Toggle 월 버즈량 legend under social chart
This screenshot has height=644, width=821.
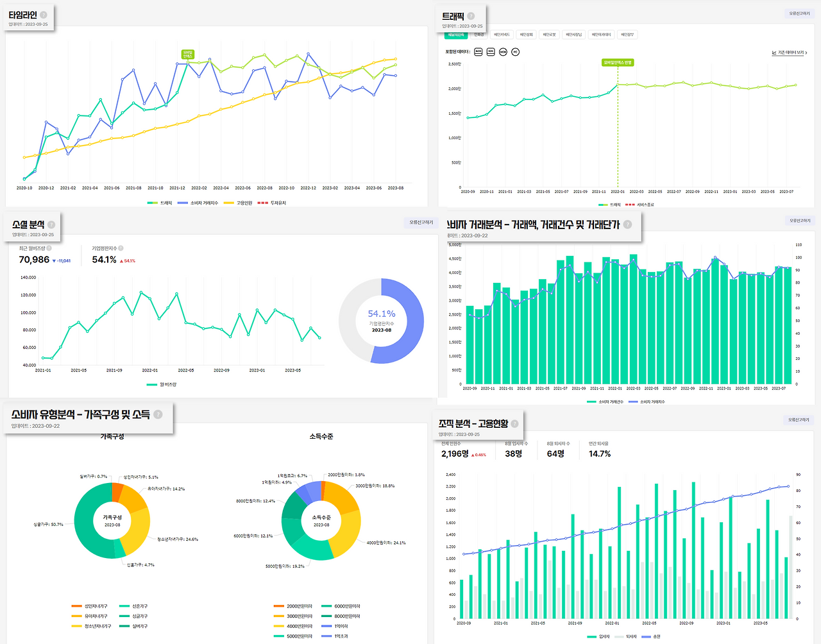pos(162,385)
